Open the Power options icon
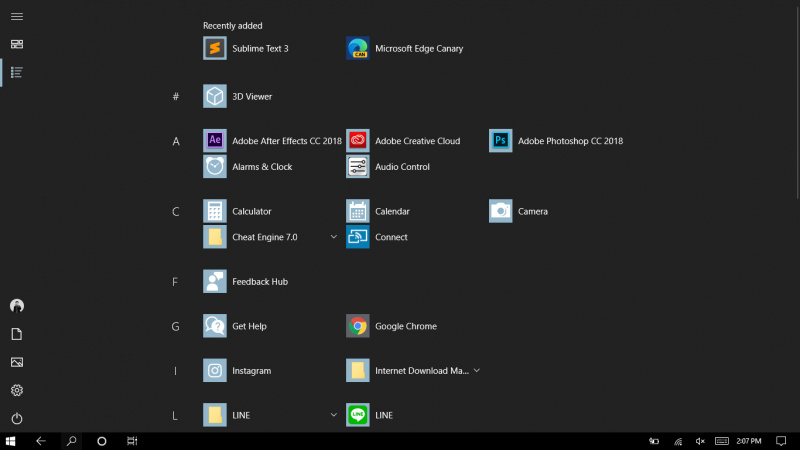Image resolution: width=800 pixels, height=450 pixels. pyautogui.click(x=17, y=418)
